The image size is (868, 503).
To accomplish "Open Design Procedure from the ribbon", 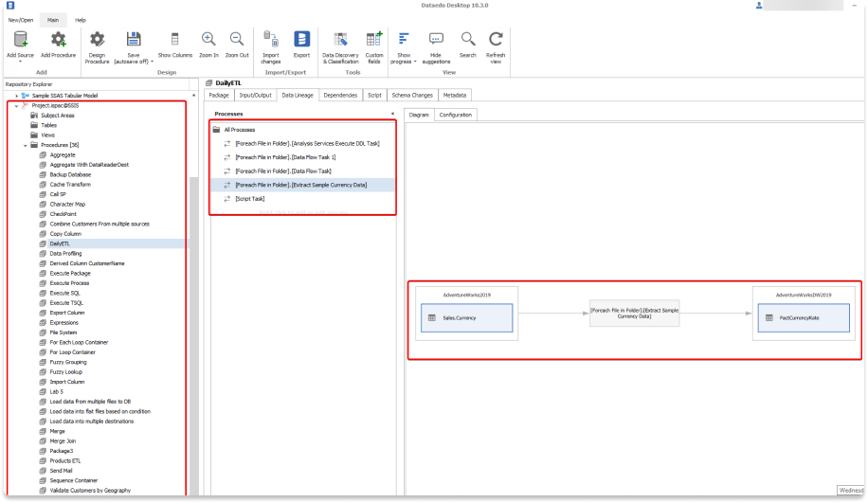I will click(97, 39).
